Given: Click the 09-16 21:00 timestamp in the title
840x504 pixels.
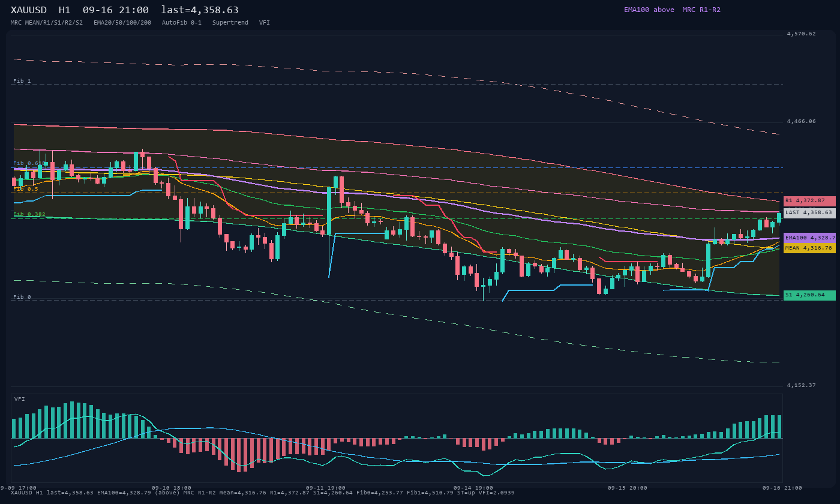Looking at the screenshot, I should pyautogui.click(x=116, y=10).
